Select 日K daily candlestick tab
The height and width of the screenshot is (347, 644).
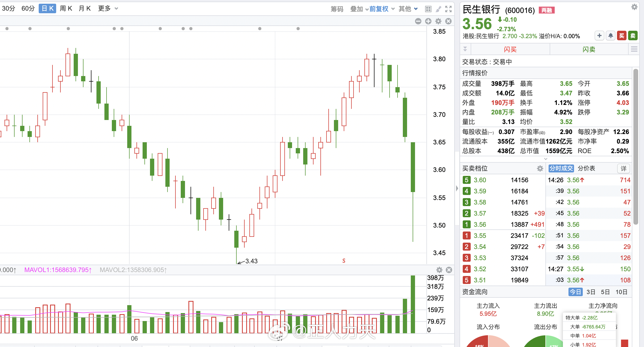click(x=47, y=8)
